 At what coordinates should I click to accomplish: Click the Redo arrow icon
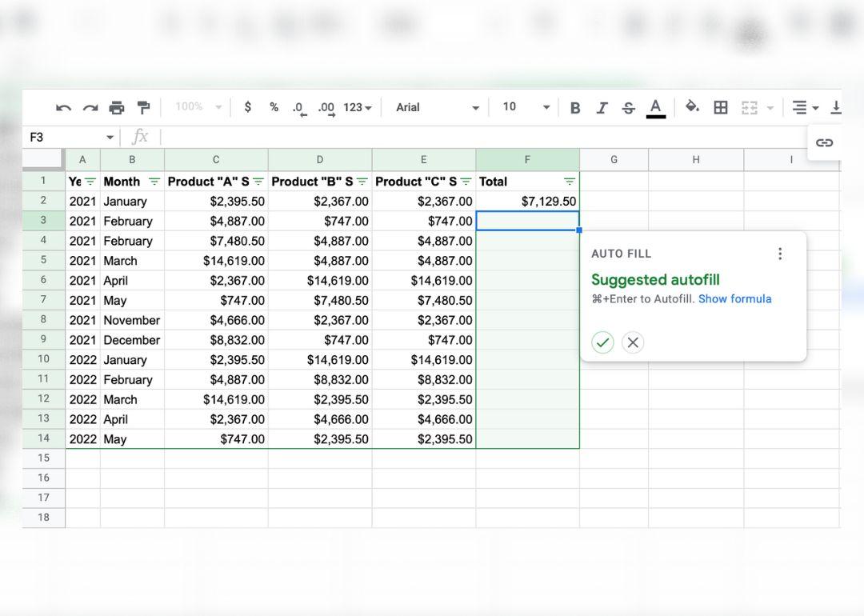tap(90, 108)
